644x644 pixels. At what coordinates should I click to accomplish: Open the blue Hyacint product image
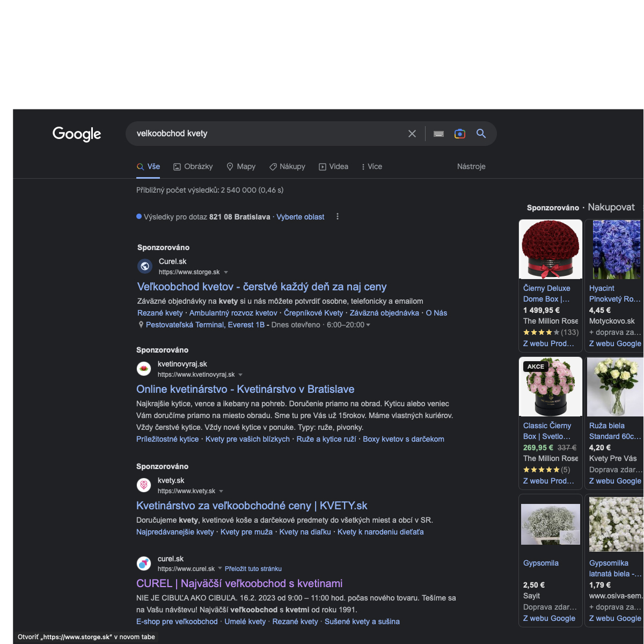tap(616, 249)
